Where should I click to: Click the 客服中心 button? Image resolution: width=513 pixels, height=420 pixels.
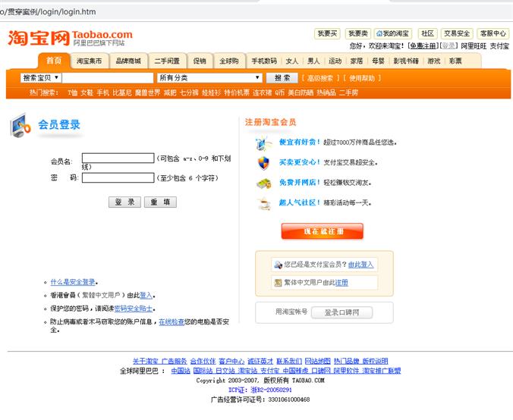click(493, 33)
